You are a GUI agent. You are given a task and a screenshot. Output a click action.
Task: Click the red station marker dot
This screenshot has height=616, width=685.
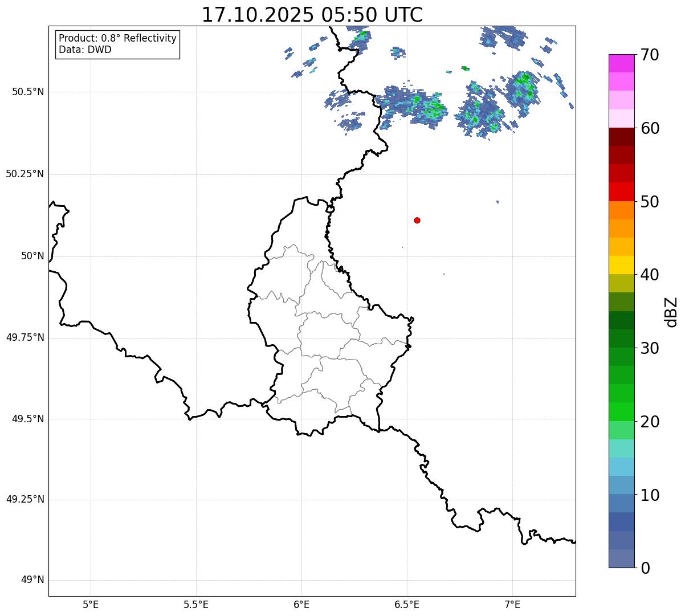[417, 220]
